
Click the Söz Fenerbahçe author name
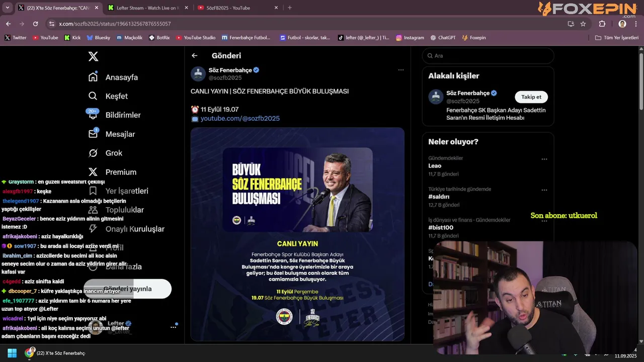(x=230, y=70)
